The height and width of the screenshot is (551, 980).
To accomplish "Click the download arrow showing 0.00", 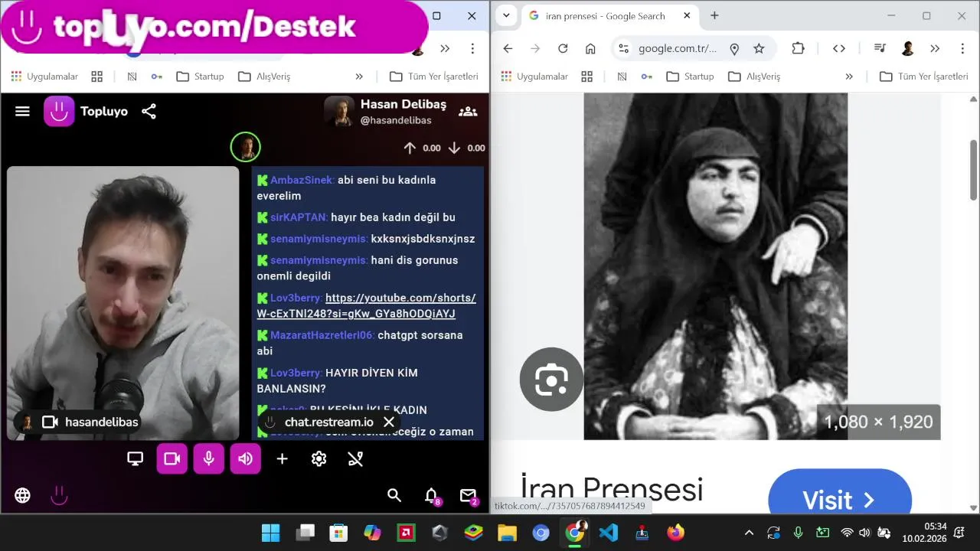I will [454, 148].
